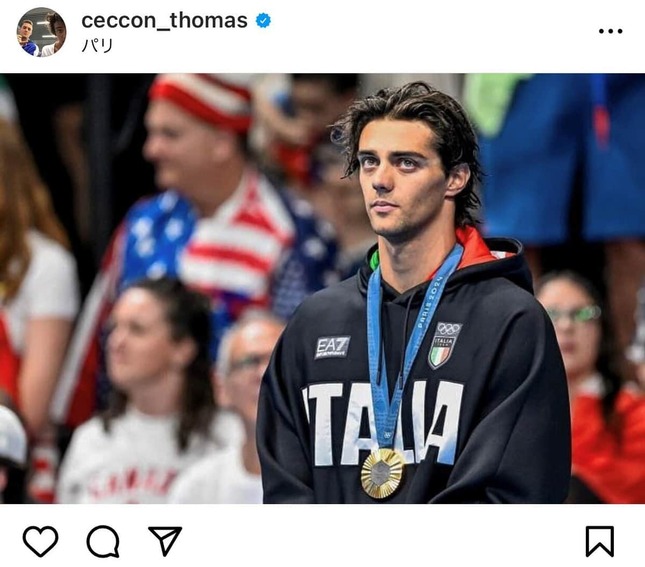Screen dimensions: 645x567
Task: Open the three-dot more options menu
Action: coord(610,31)
